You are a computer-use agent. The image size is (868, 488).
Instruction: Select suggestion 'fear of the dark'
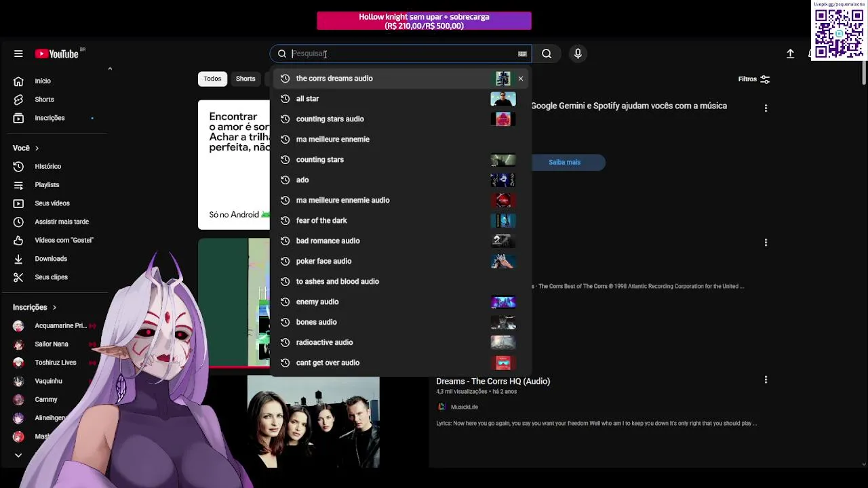tap(400, 220)
